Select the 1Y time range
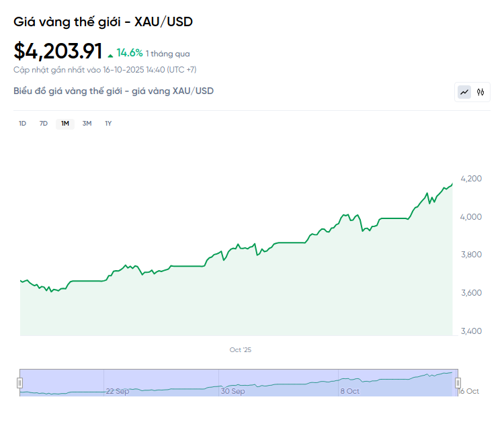Screen dimensions: 504x426 click(x=108, y=123)
